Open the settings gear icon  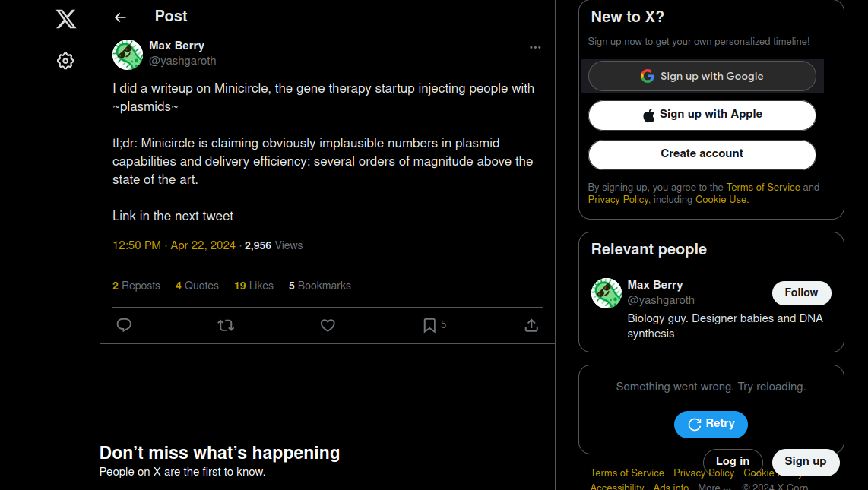coord(65,61)
